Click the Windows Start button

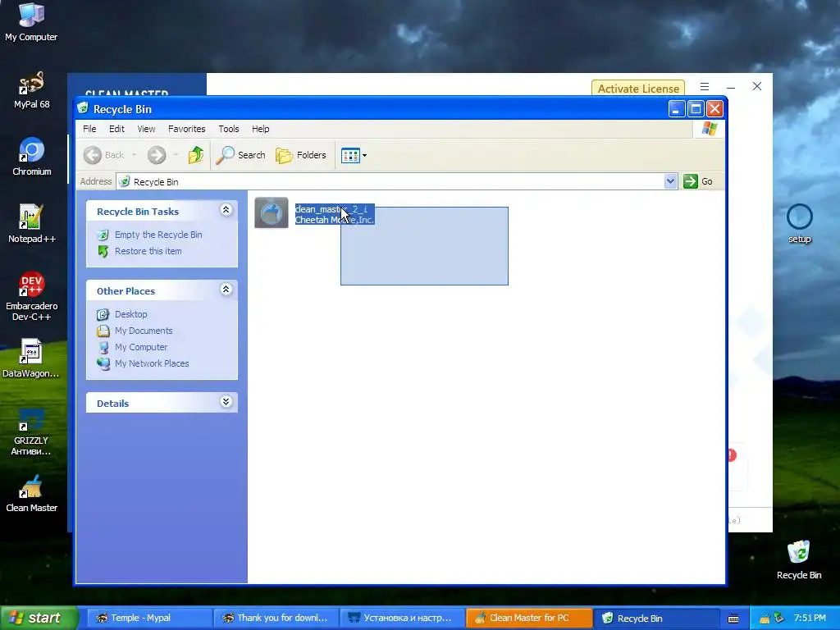[x=39, y=618]
